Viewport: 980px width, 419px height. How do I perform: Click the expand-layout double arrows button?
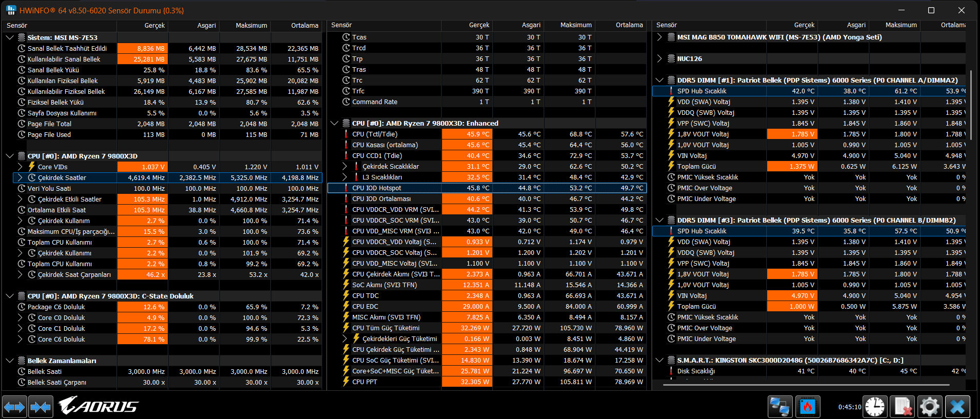click(14, 407)
